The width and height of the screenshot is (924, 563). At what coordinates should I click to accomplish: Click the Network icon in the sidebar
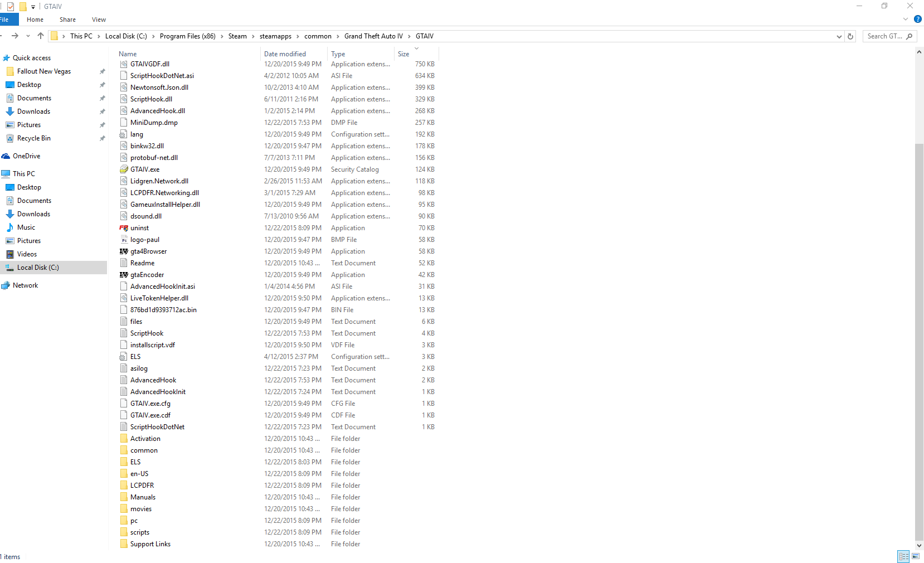(x=6, y=285)
